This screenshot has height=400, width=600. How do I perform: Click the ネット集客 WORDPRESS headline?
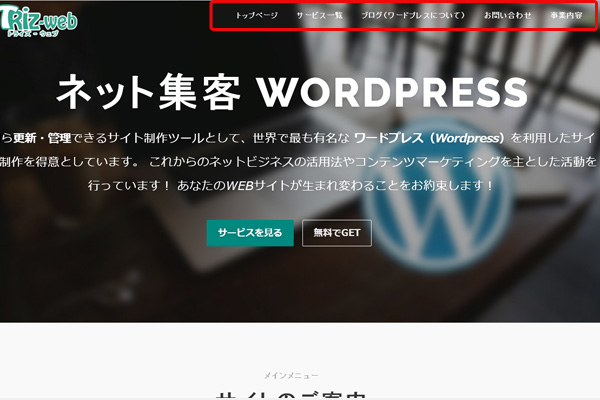[x=292, y=92]
